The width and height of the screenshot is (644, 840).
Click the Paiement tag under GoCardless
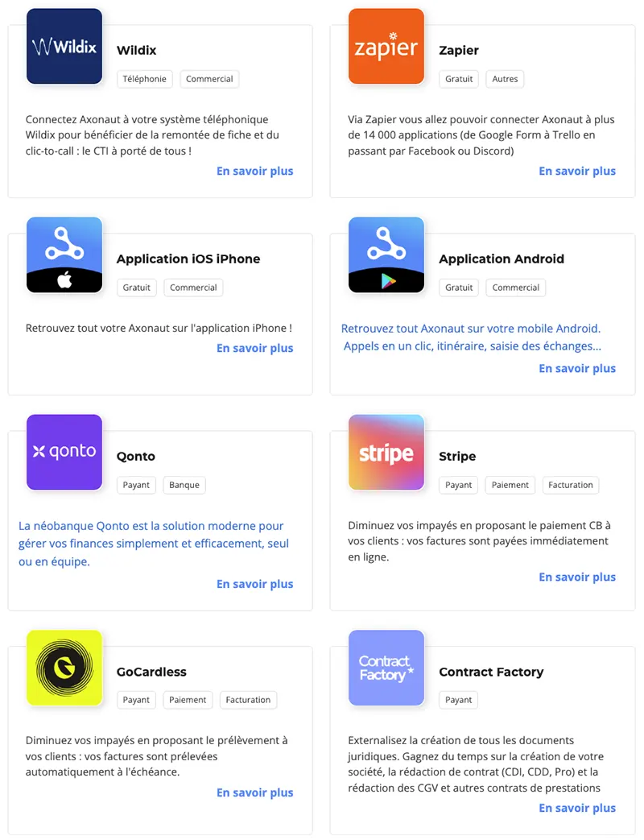(x=188, y=700)
